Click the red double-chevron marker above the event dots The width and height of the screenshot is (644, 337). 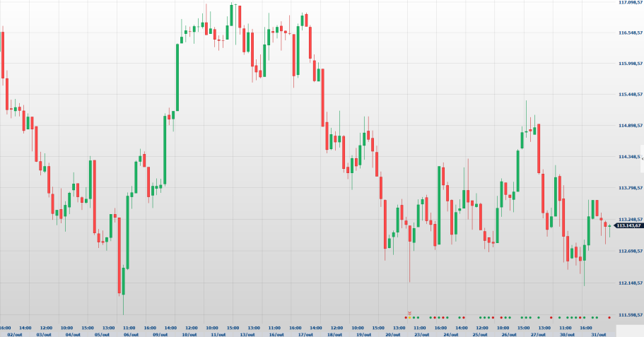point(409,312)
